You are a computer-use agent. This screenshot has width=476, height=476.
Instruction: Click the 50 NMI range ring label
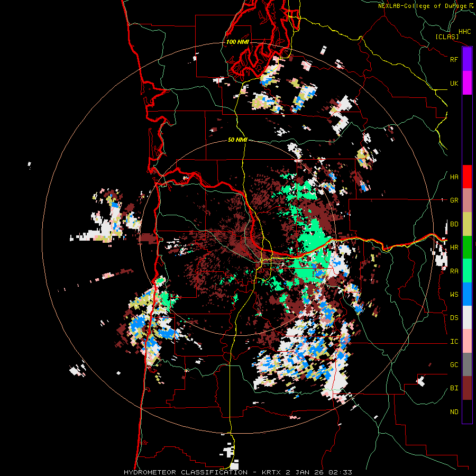(237, 140)
